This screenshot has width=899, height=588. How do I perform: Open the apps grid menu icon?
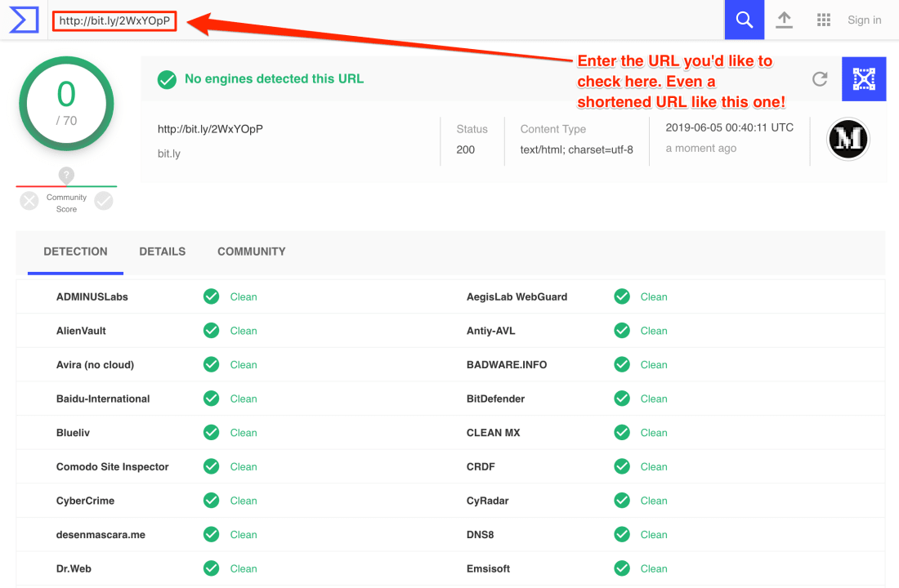tap(823, 20)
